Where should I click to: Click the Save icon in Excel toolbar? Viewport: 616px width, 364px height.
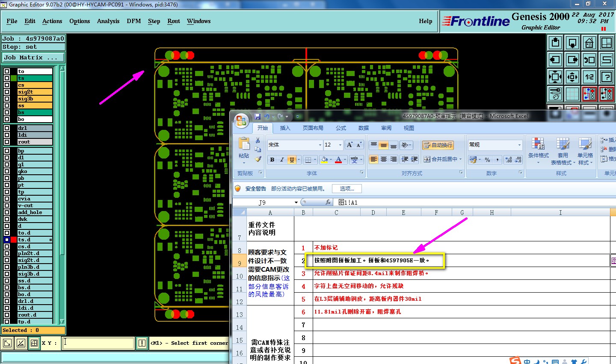pos(257,116)
